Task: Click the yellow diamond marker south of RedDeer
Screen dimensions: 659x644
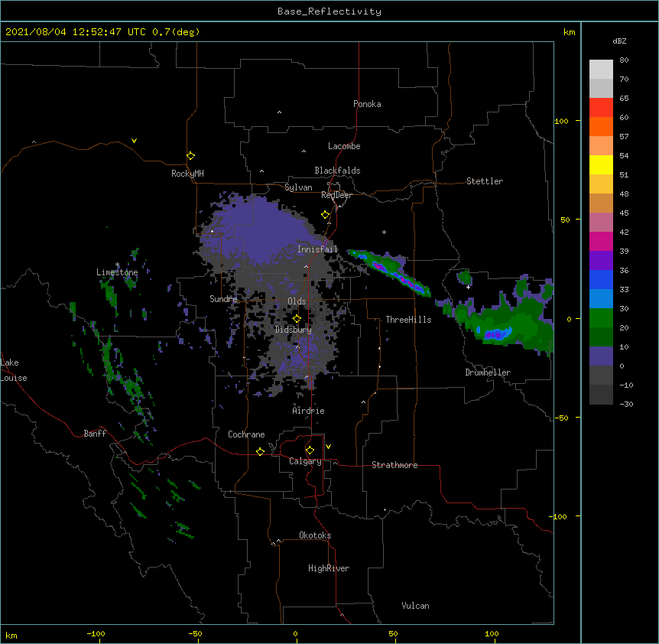Action: 326,215
